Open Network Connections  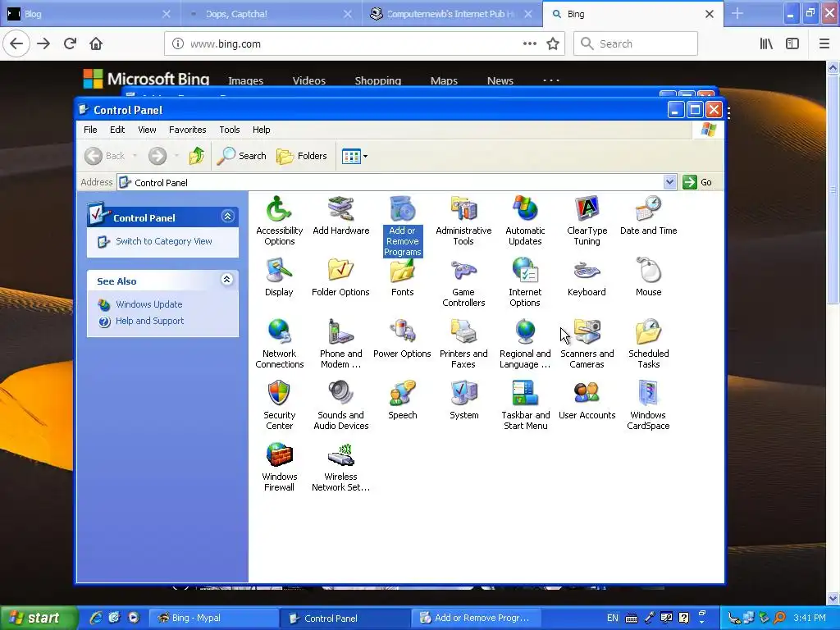pos(279,344)
